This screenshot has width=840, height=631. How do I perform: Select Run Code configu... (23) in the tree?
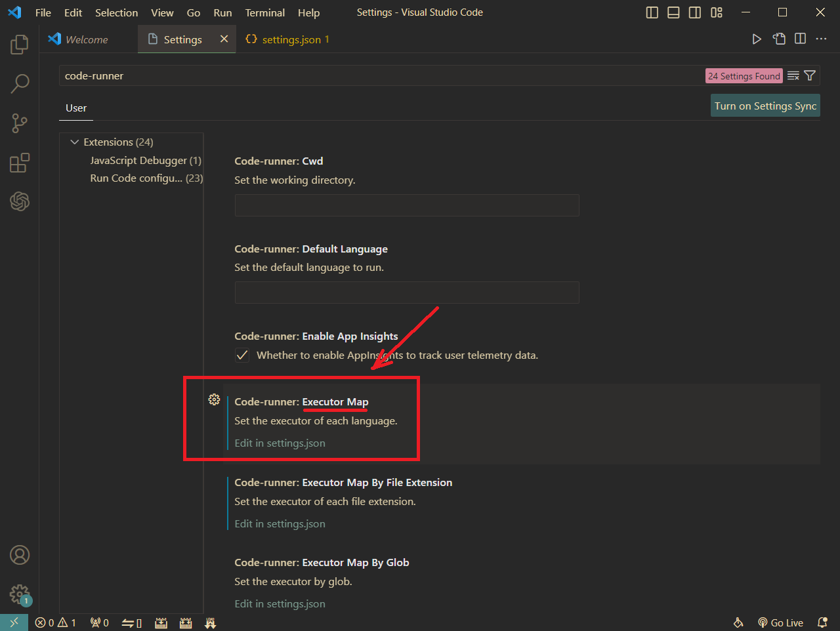[146, 178]
